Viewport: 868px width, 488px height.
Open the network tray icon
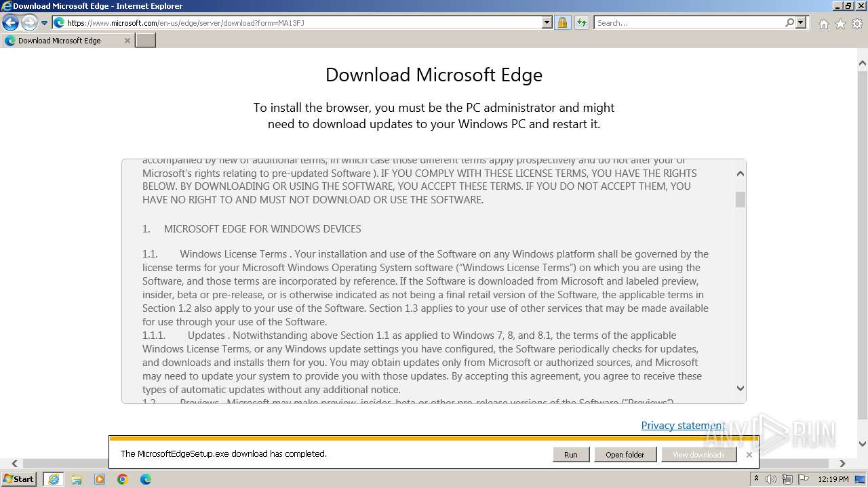tap(787, 479)
